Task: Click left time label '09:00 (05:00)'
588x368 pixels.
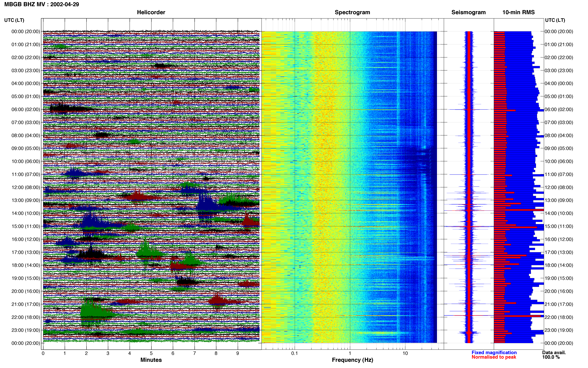Action: pyautogui.click(x=26, y=148)
